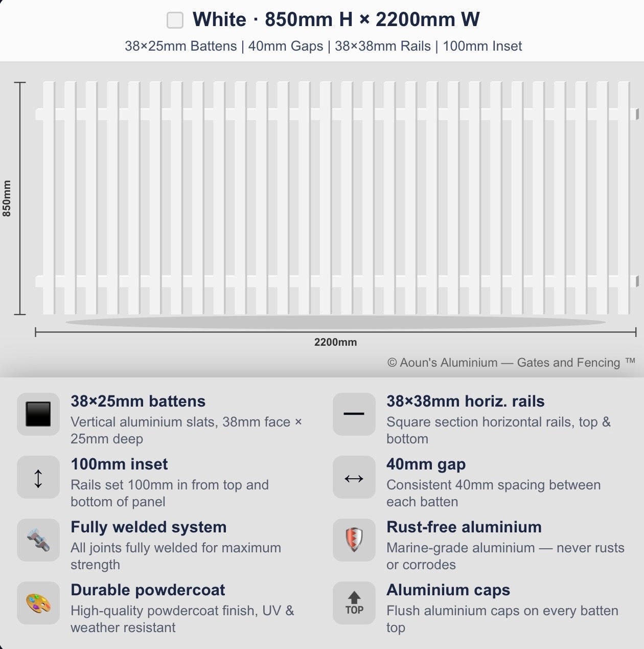Select the 38×38mm horiz. rails heading

coord(466,401)
